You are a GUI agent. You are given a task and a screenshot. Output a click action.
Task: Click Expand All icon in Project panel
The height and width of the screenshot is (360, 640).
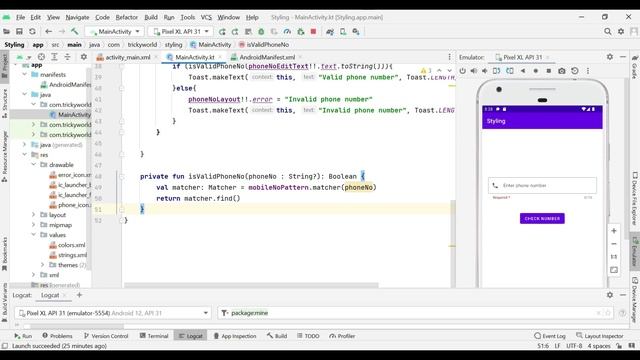(x=54, y=57)
